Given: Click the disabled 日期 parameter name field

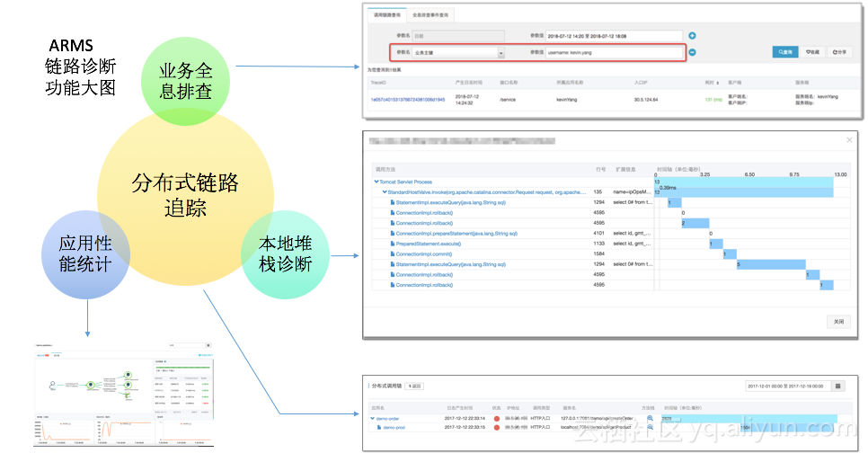Looking at the screenshot, I should (458, 36).
